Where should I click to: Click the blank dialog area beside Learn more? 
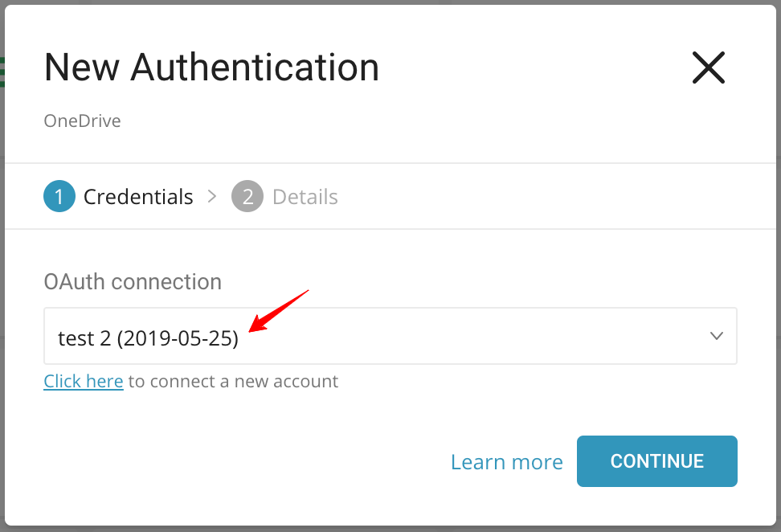(x=241, y=462)
